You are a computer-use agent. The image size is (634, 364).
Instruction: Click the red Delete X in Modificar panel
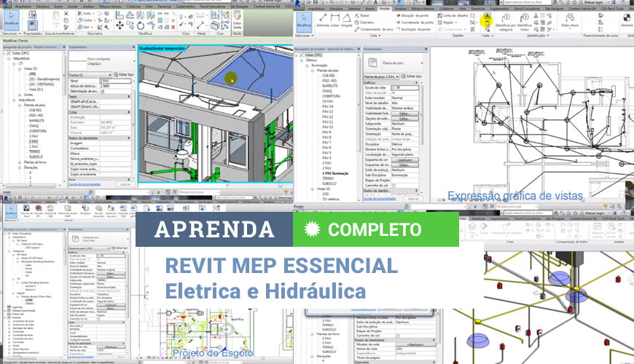coord(173,28)
